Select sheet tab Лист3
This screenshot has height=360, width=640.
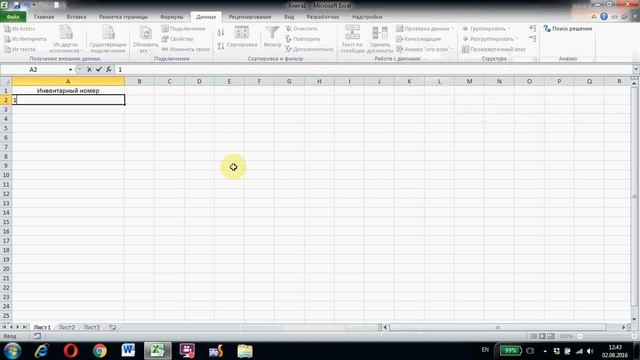click(92, 327)
